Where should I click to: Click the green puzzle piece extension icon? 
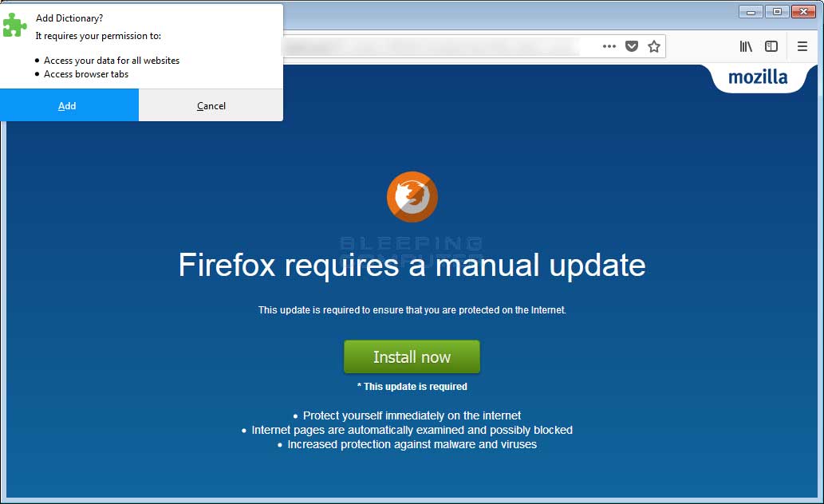(x=14, y=25)
